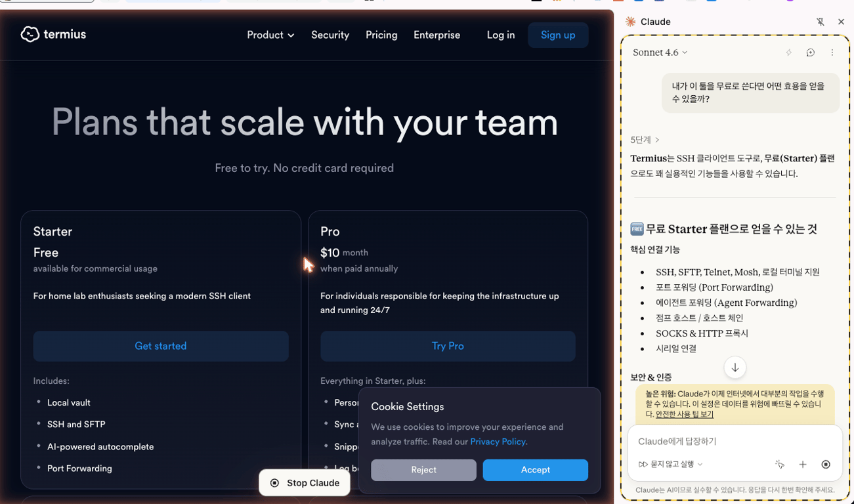Image resolution: width=854 pixels, height=504 pixels.
Task: Click the "Includes:" label in Starter card
Action: point(51,381)
